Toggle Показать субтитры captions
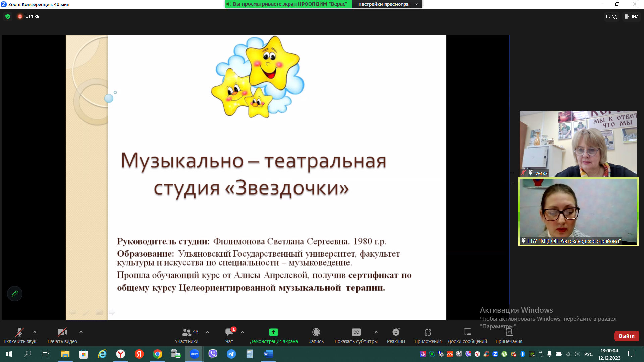Image resolution: width=644 pixels, height=362 pixels. [356, 336]
